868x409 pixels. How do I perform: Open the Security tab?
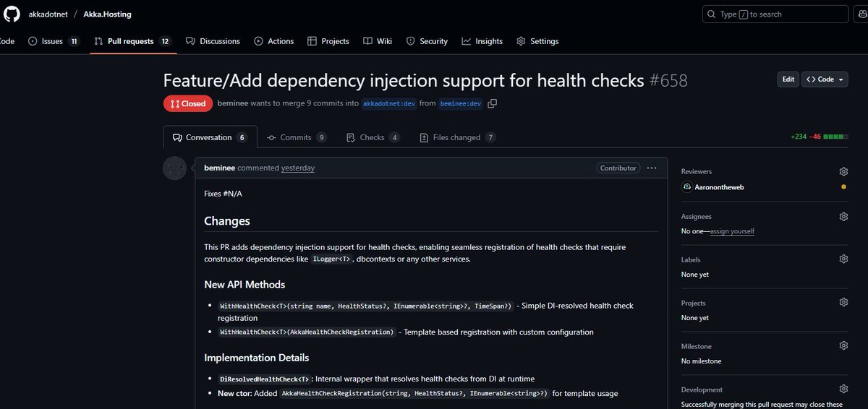(x=427, y=41)
